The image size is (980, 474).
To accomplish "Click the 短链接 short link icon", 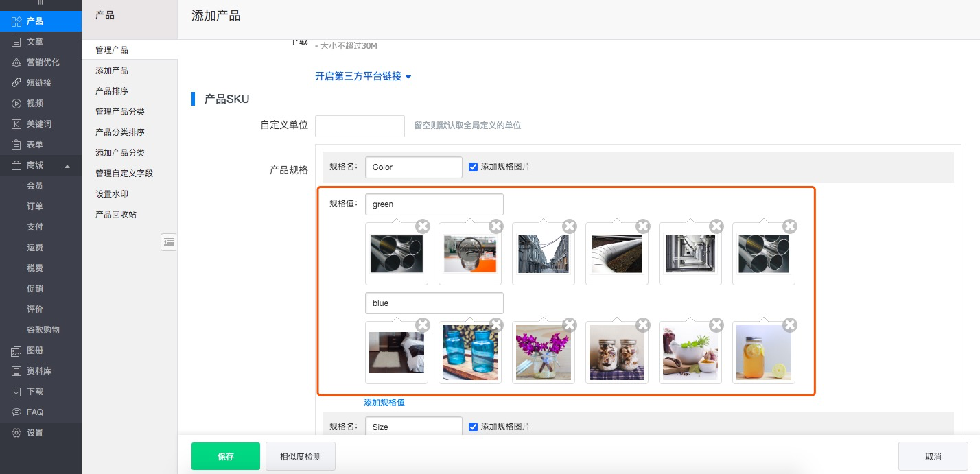I will coord(16,83).
